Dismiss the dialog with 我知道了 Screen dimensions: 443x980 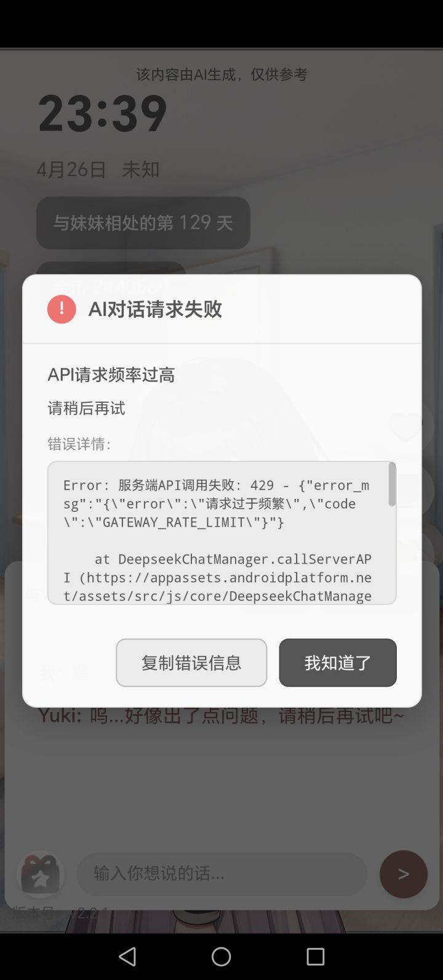point(338,663)
